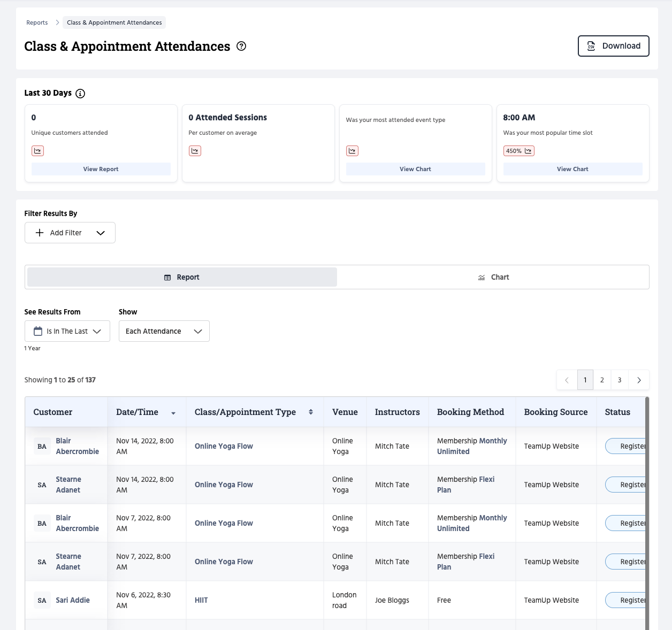The width and height of the screenshot is (672, 630).
Task: Click the info icon next to Last 30 Days
Action: coord(80,94)
